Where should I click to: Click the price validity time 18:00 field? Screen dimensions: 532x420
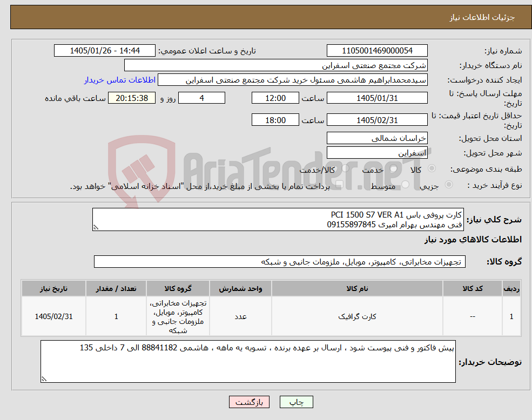coord(275,120)
